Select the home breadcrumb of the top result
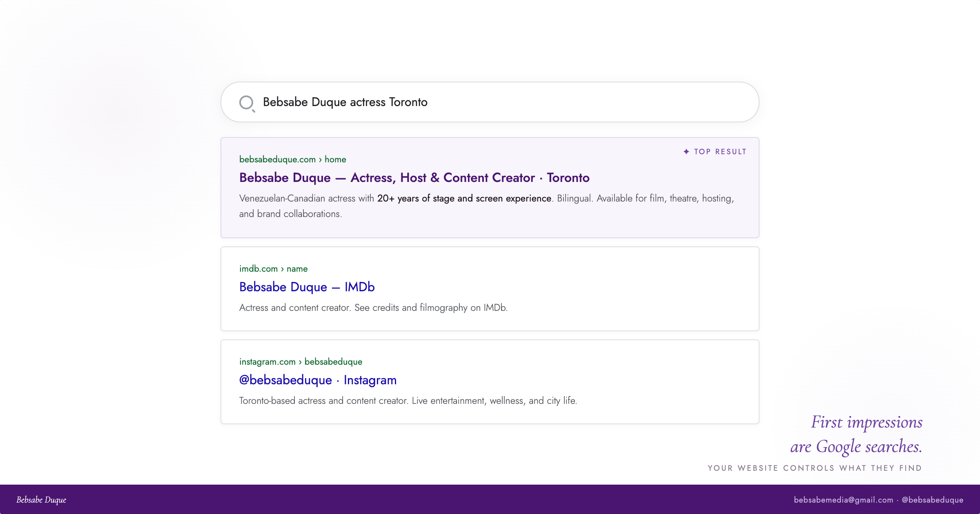This screenshot has height=514, width=980. [x=335, y=160]
